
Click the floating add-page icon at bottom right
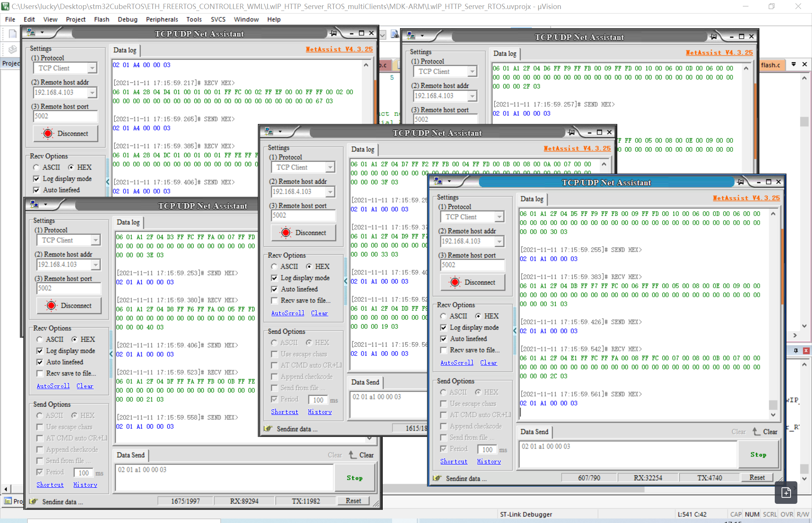786,492
